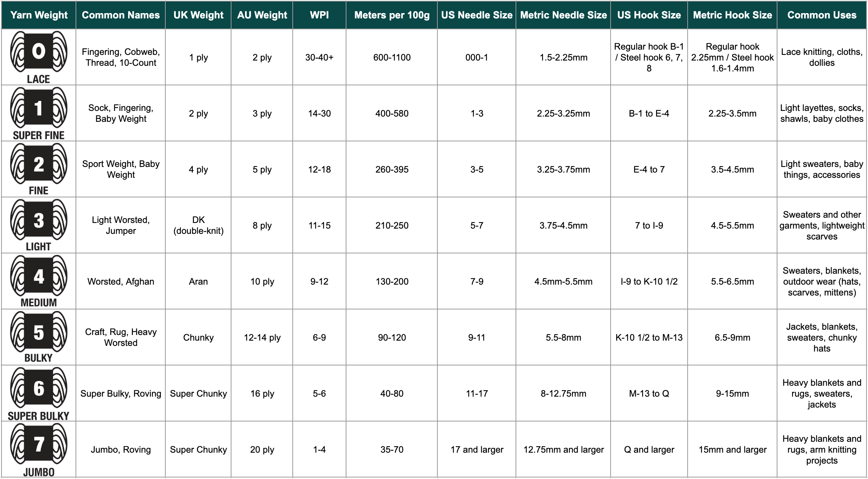Click the '20 ply' AU weight cell

(x=262, y=449)
